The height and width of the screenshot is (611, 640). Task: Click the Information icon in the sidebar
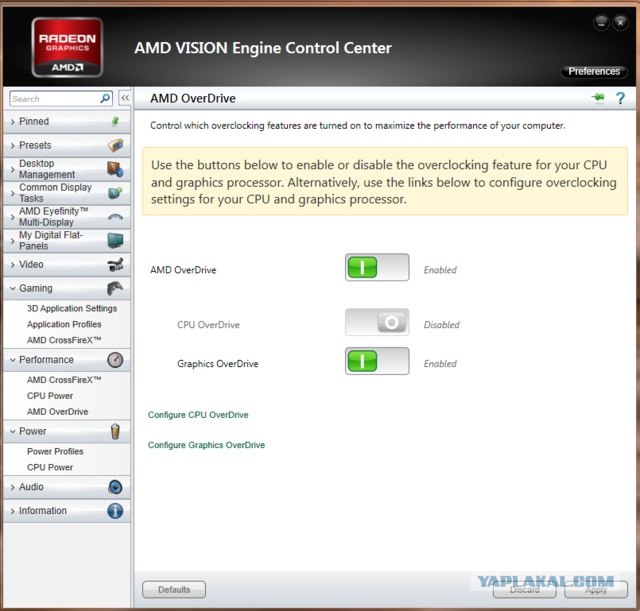pos(115,511)
